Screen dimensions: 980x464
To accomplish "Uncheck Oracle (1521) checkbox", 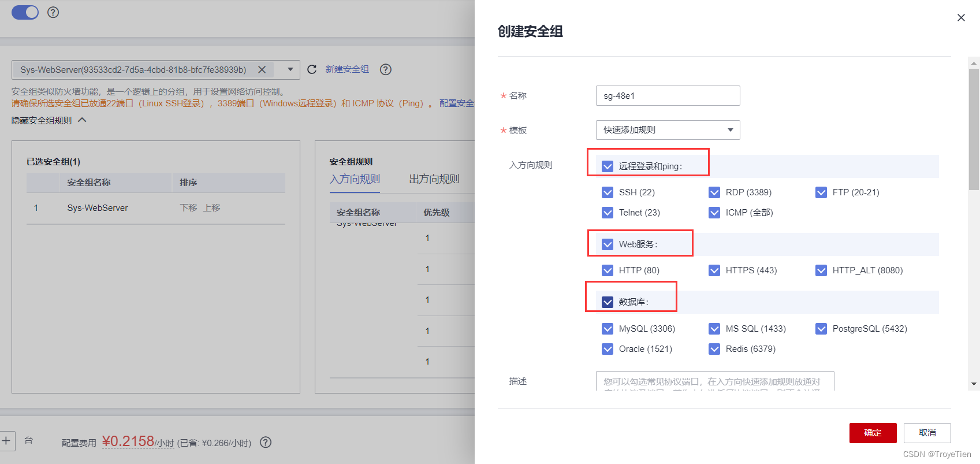I will tap(608, 349).
